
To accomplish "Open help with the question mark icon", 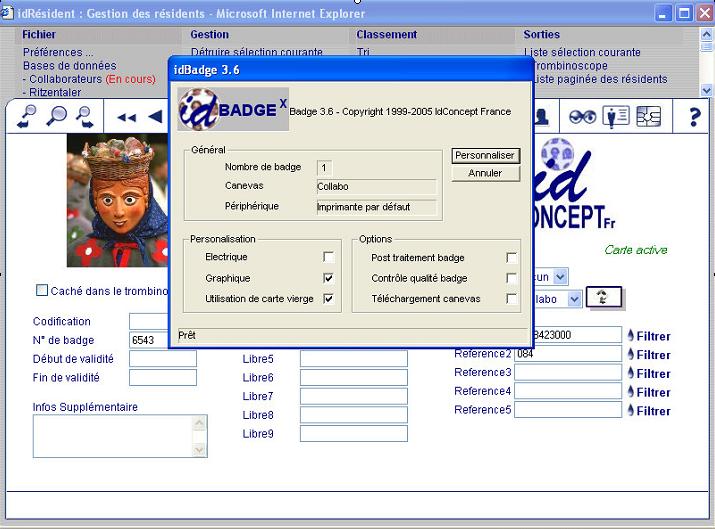I will (694, 117).
